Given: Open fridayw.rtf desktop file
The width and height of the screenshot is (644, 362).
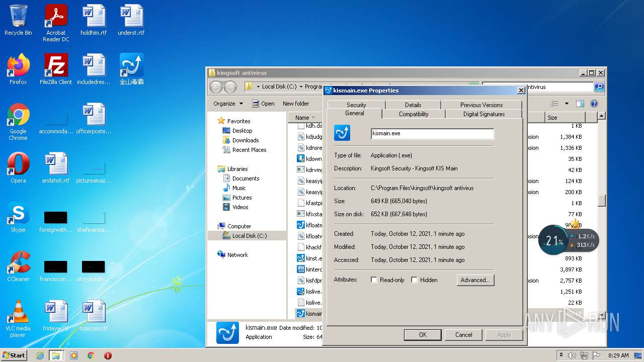Looking at the screenshot, I should tap(56, 315).
